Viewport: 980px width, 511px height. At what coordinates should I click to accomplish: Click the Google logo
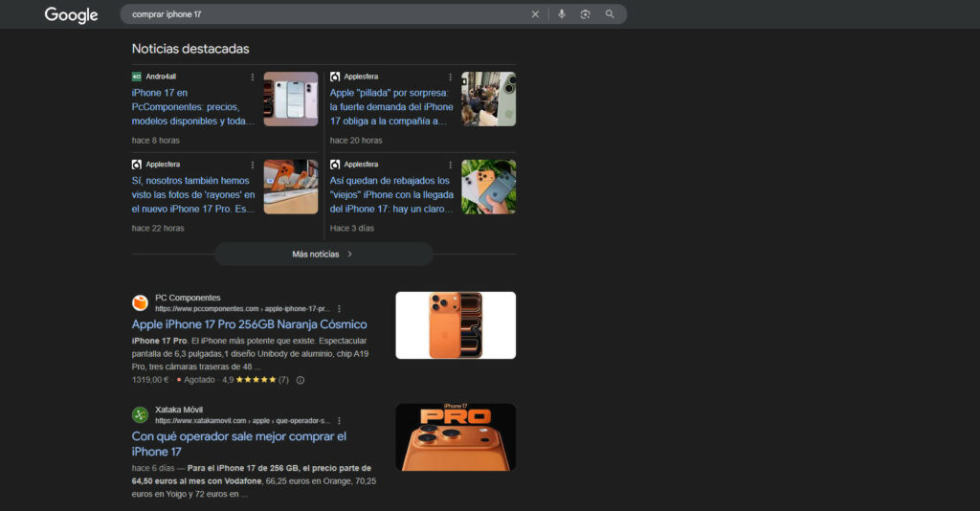(x=71, y=14)
